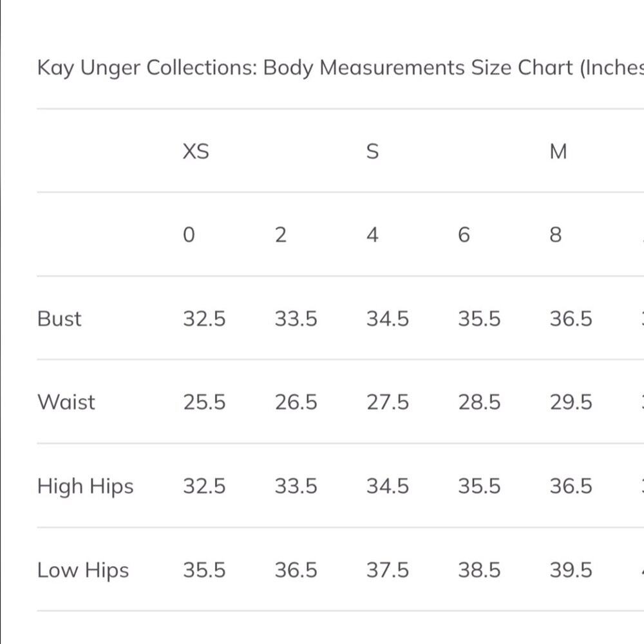Click Bust value 36.5 for size 8
Viewport: 644px width, 644px height.
[x=571, y=319]
